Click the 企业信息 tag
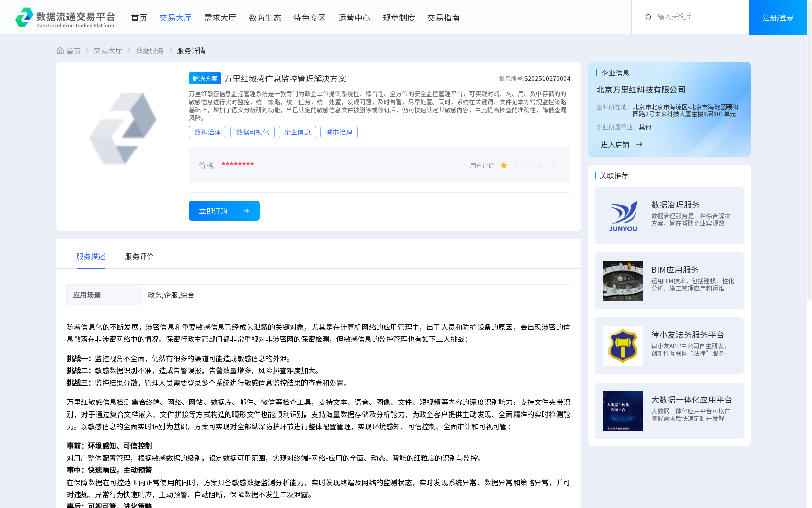Viewport: 812px width, 508px height. pos(297,132)
